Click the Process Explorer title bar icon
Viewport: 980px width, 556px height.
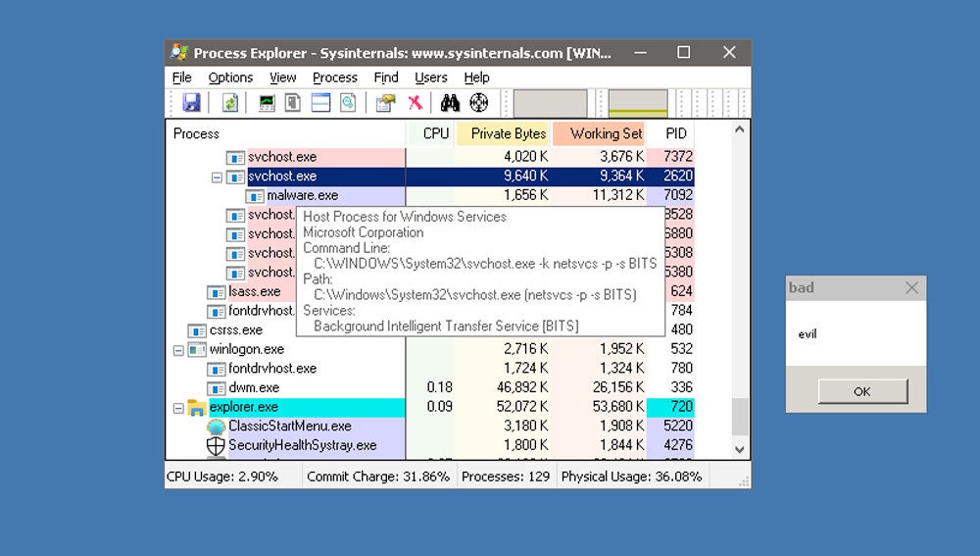(x=179, y=52)
